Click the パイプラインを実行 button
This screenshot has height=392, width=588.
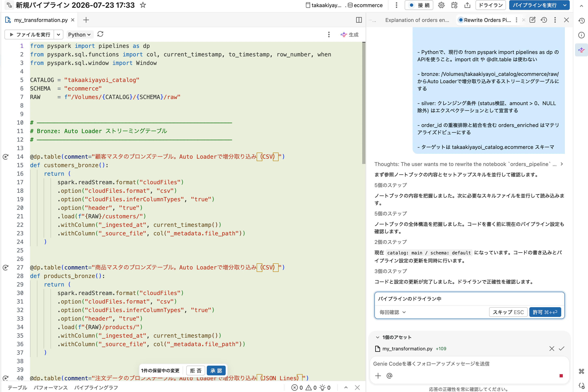tap(534, 5)
